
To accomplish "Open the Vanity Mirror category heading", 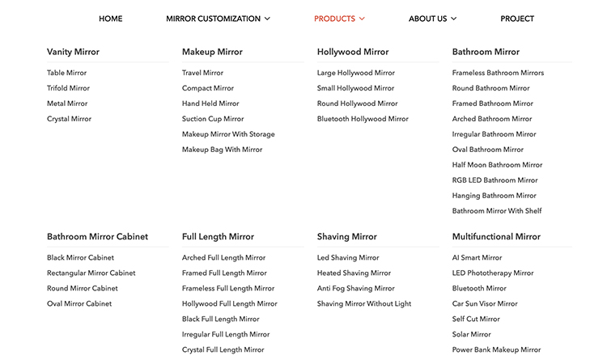I will pos(73,52).
